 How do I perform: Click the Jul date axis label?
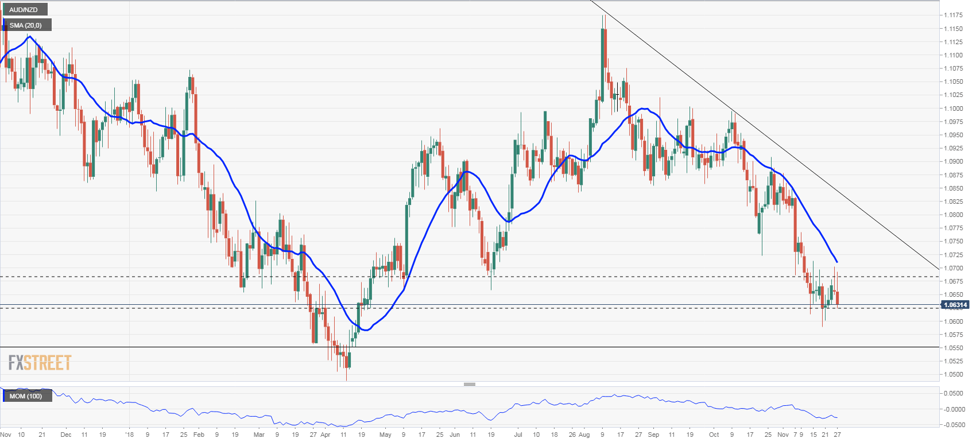click(518, 435)
